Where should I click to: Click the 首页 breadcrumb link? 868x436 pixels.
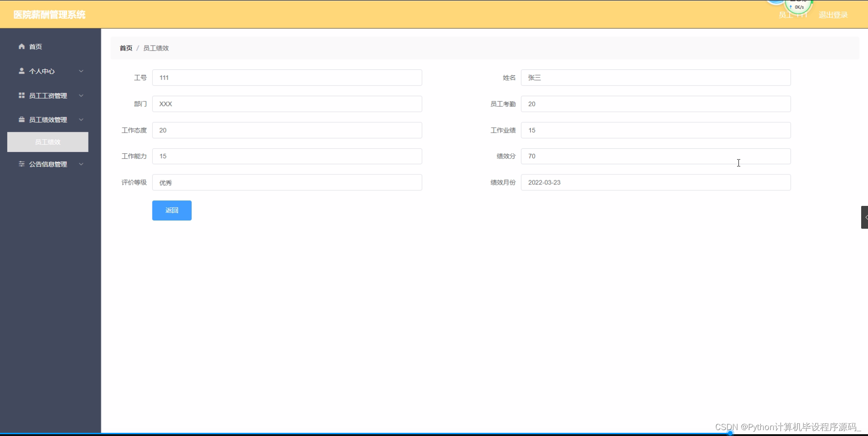click(125, 48)
